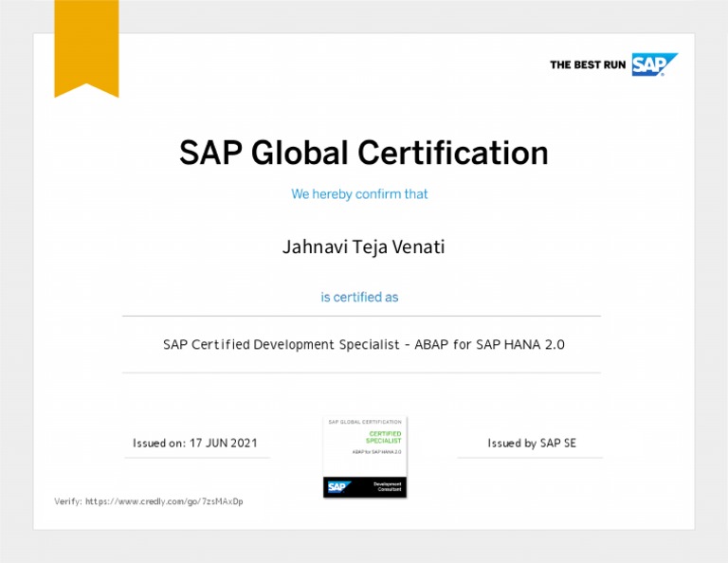
Task: Select the name Jahnavi Teja Venati
Action: click(x=363, y=247)
